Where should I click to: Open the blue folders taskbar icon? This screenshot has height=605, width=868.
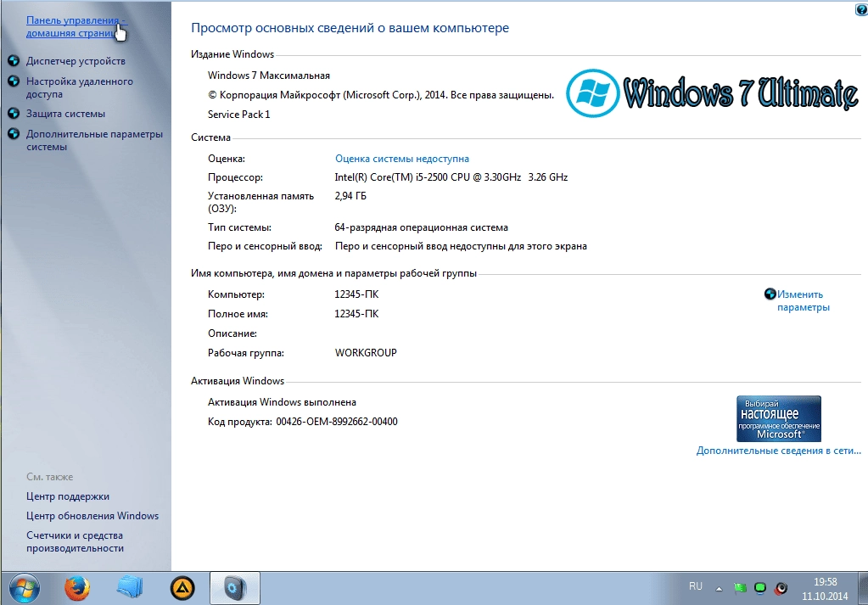tap(130, 588)
